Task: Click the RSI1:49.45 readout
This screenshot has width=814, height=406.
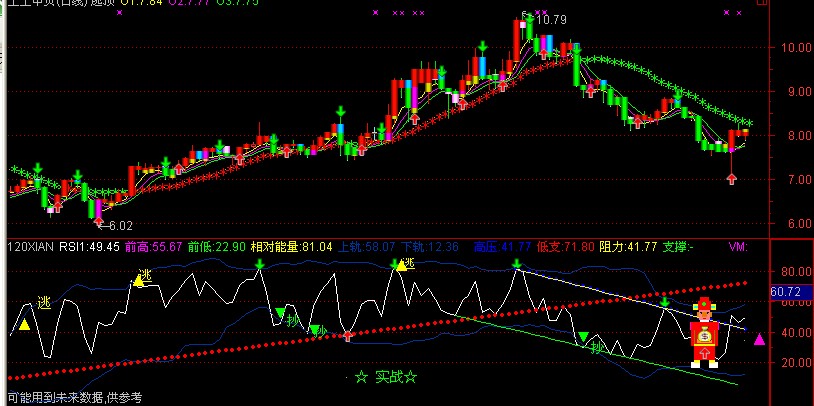Action: pos(89,246)
